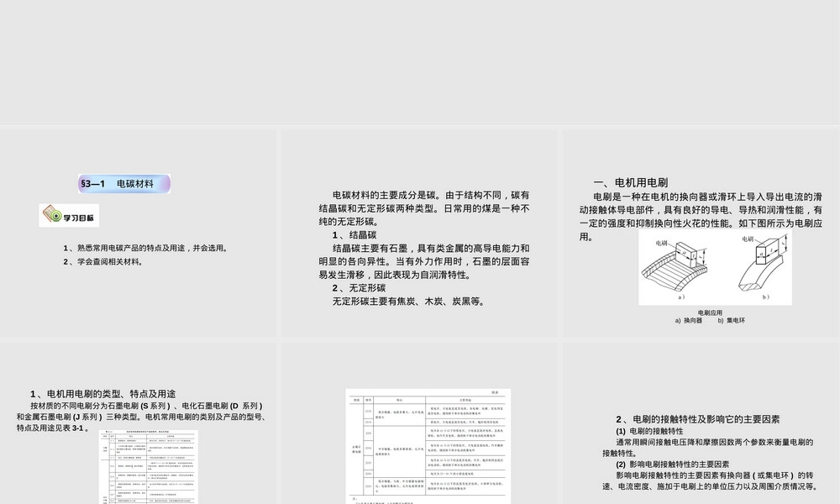Click heading '1、电机用电刷的类型、特点及用途'
Screen dimensions: 840x504
point(102,394)
